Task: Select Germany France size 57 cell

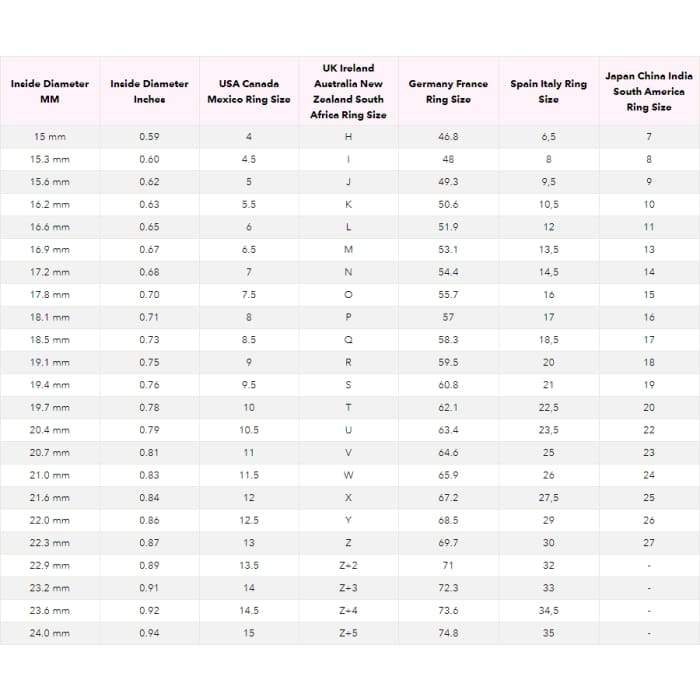Action: pyautogui.click(x=448, y=317)
